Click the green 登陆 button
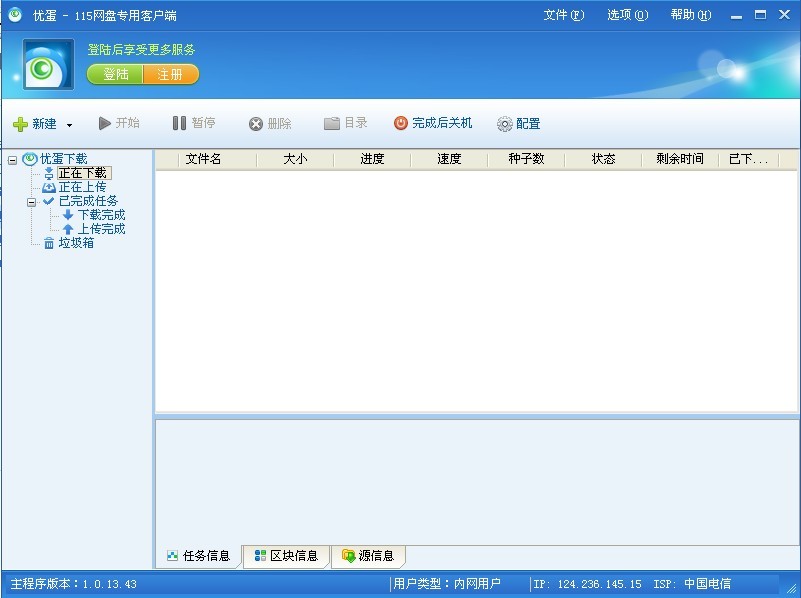Screen dimensions: 801x598 115,75
